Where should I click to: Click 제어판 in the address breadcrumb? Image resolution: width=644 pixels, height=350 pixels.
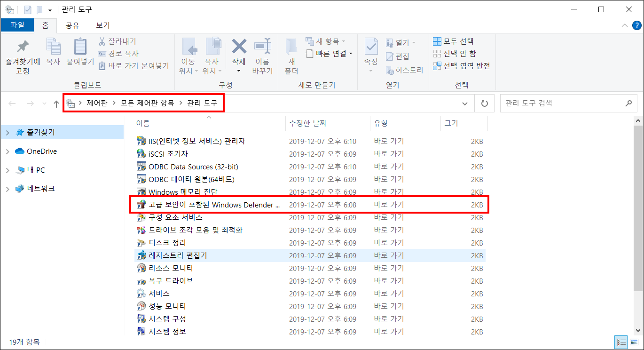coord(97,103)
